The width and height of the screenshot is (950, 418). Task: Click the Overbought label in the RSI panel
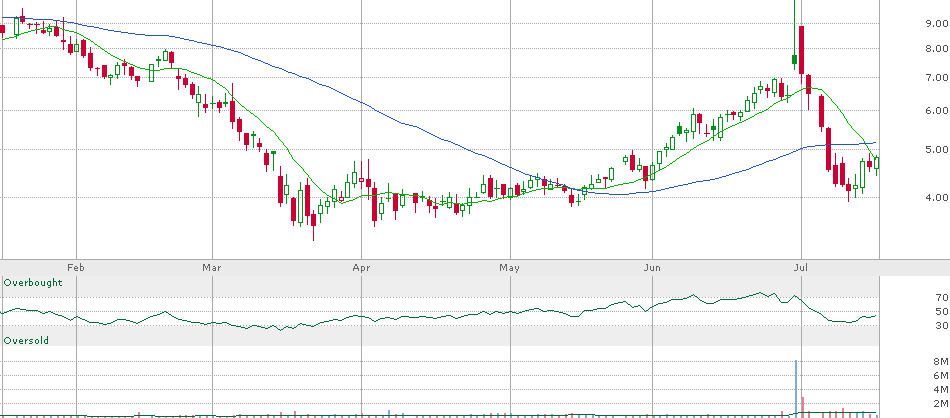pyautogui.click(x=33, y=283)
